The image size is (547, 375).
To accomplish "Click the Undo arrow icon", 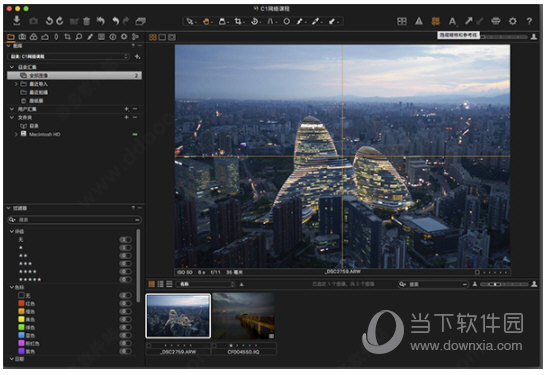I will (x=115, y=21).
